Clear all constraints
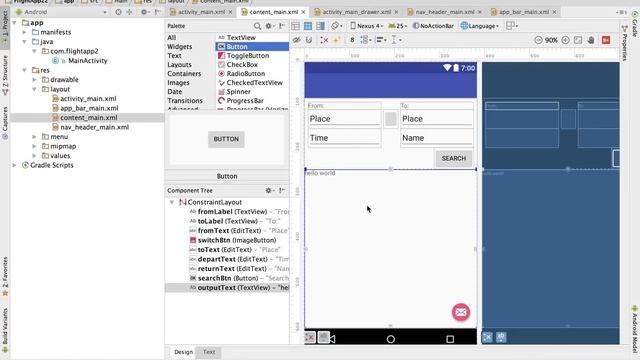Screen dimensions: 640x360 [324, 40]
